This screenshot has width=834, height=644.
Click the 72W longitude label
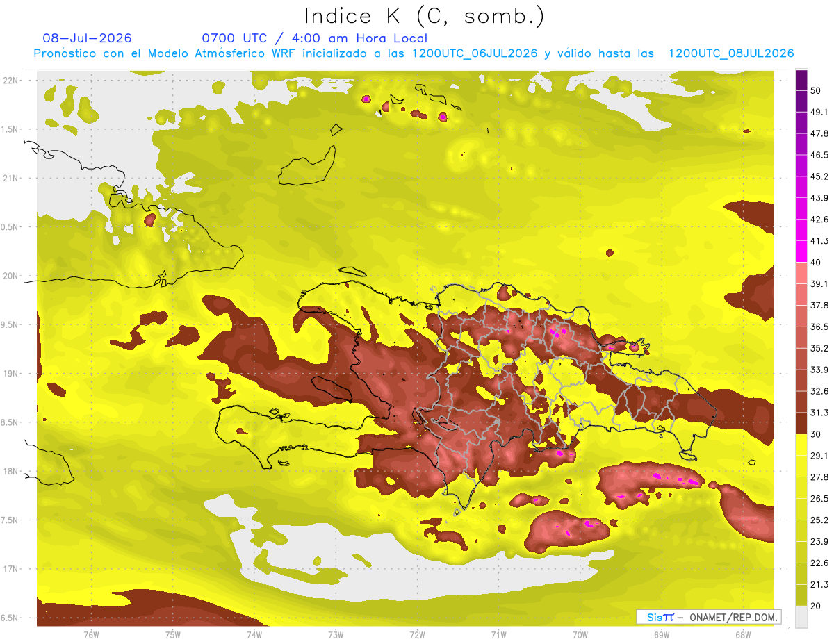pyautogui.click(x=417, y=634)
